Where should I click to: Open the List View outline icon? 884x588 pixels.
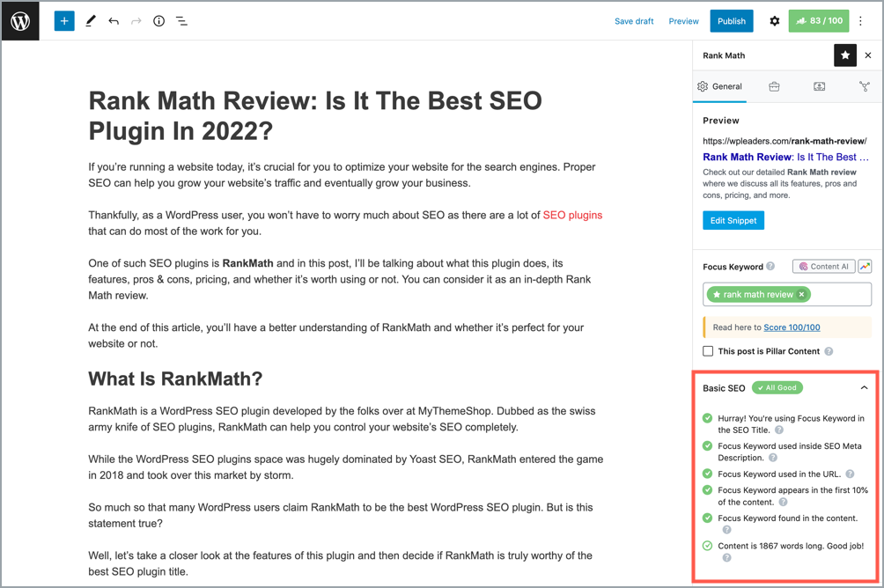tap(181, 21)
